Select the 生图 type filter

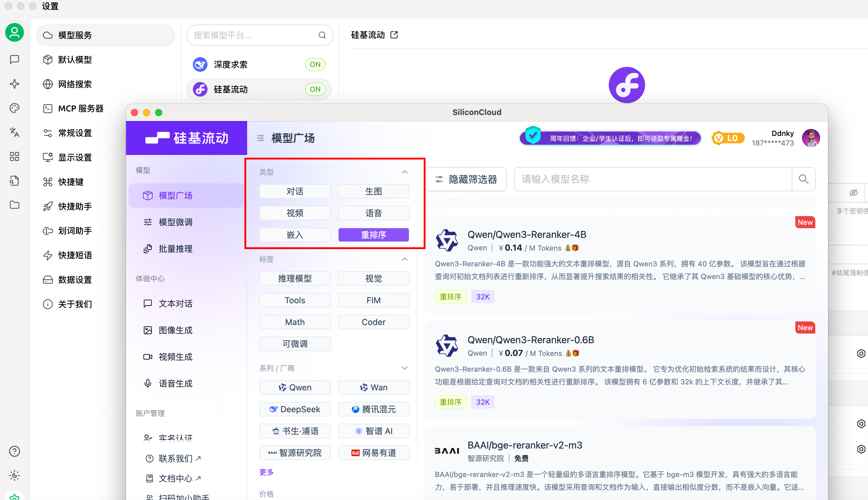(373, 191)
